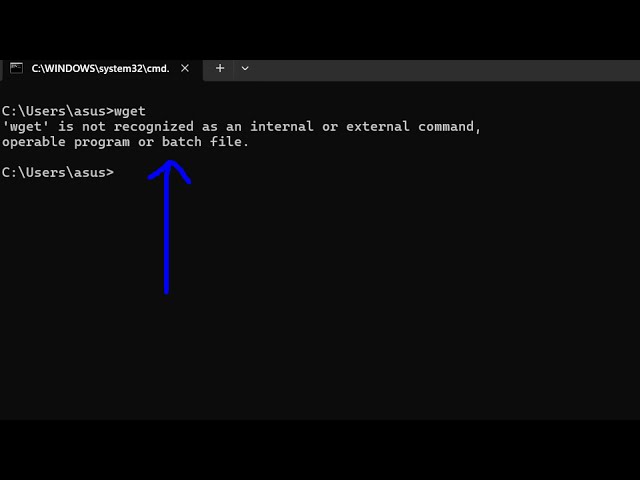This screenshot has width=640, height=480.
Task: Click the quoted 'wget' in the error message
Action: (26, 127)
